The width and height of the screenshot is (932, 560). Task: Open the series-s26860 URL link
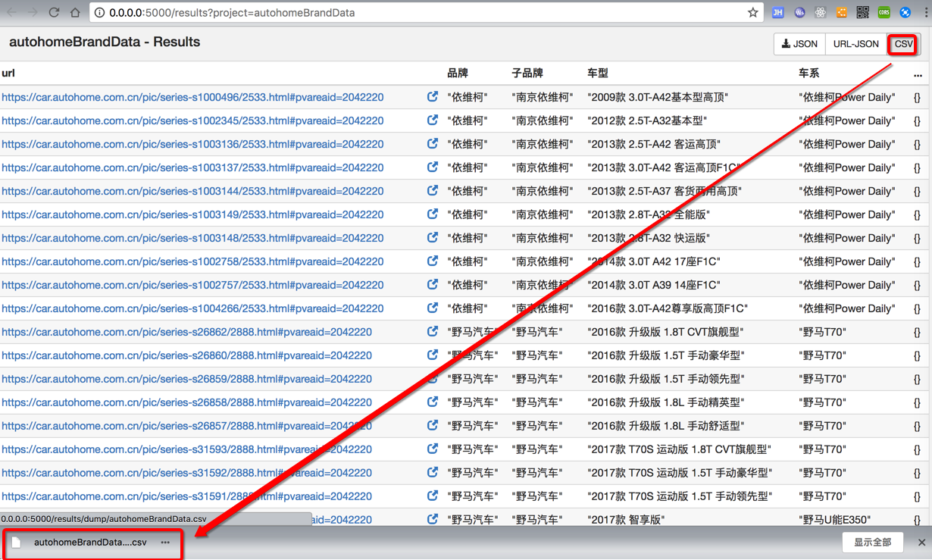point(186,355)
